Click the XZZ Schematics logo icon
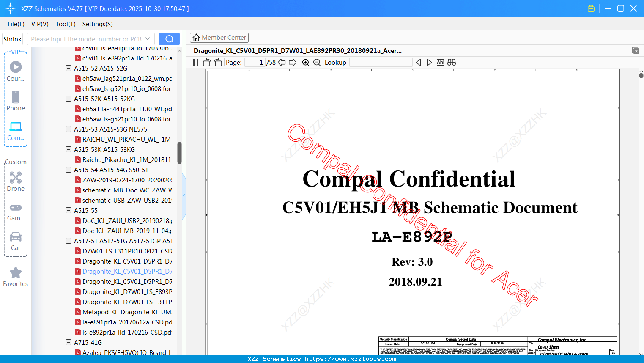Image resolution: width=644 pixels, height=363 pixels. 11,8
